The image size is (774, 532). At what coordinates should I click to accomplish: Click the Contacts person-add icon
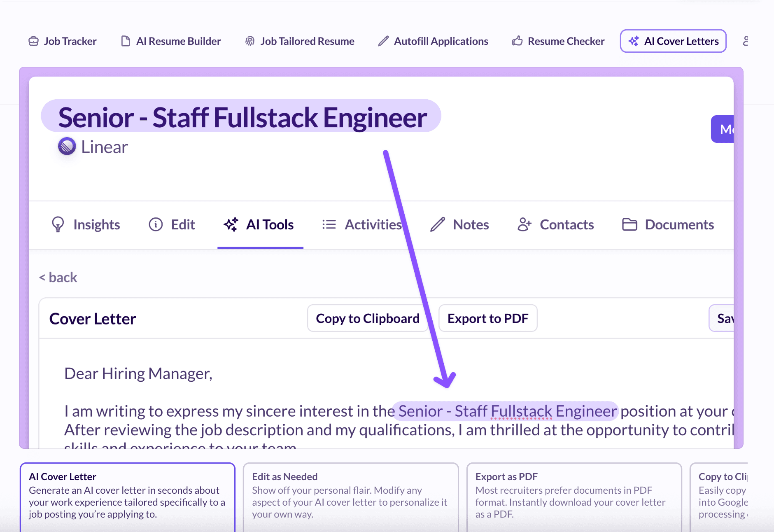[525, 224]
